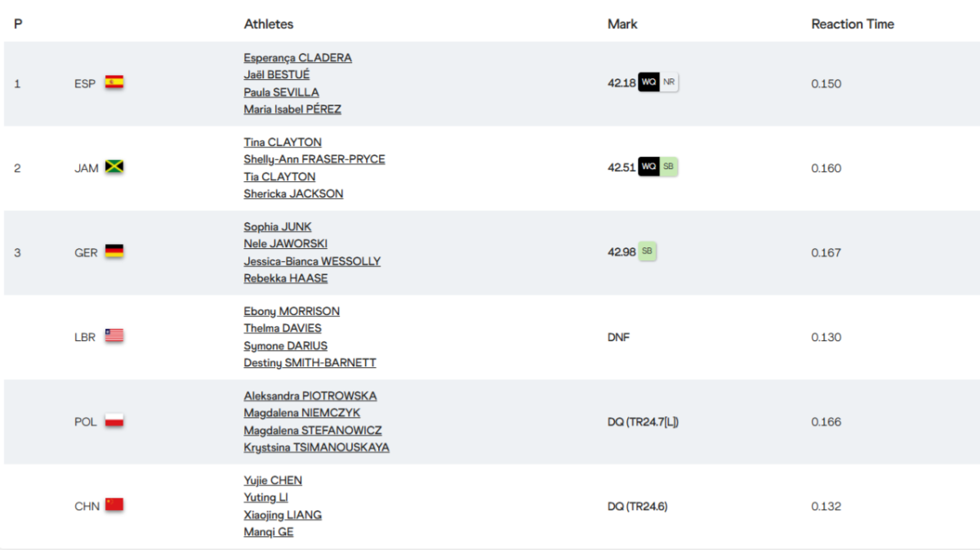Click the Liberia flag icon
980x550 pixels.
(114, 336)
